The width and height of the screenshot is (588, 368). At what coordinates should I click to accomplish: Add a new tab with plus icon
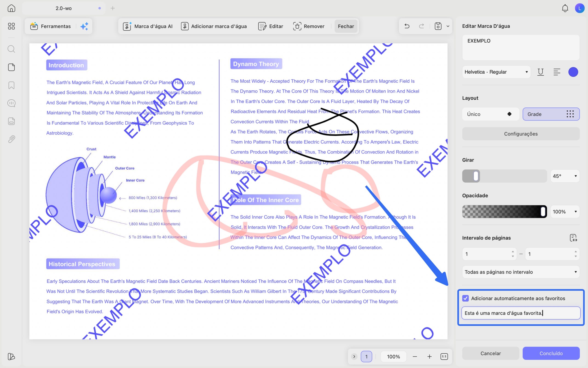point(113,8)
